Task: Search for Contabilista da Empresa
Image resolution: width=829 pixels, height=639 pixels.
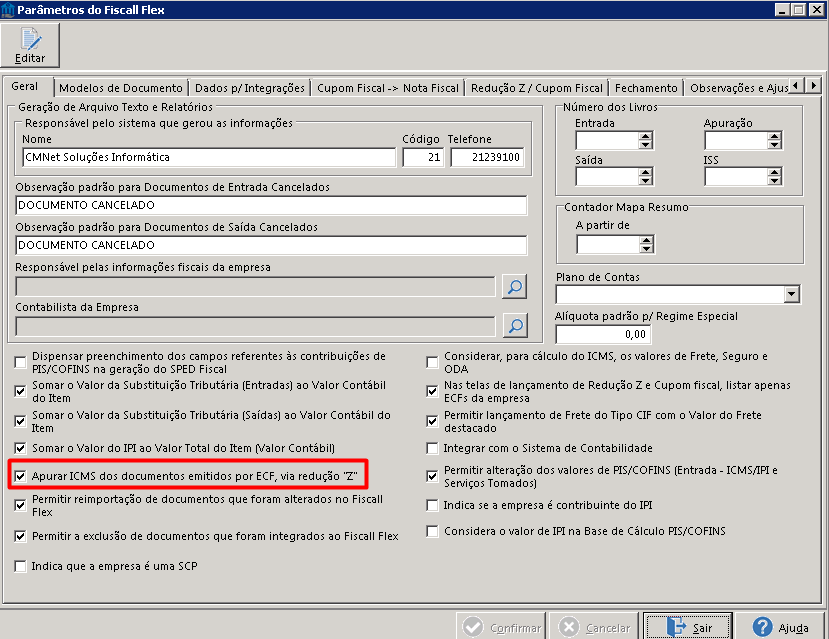Action: point(514,326)
